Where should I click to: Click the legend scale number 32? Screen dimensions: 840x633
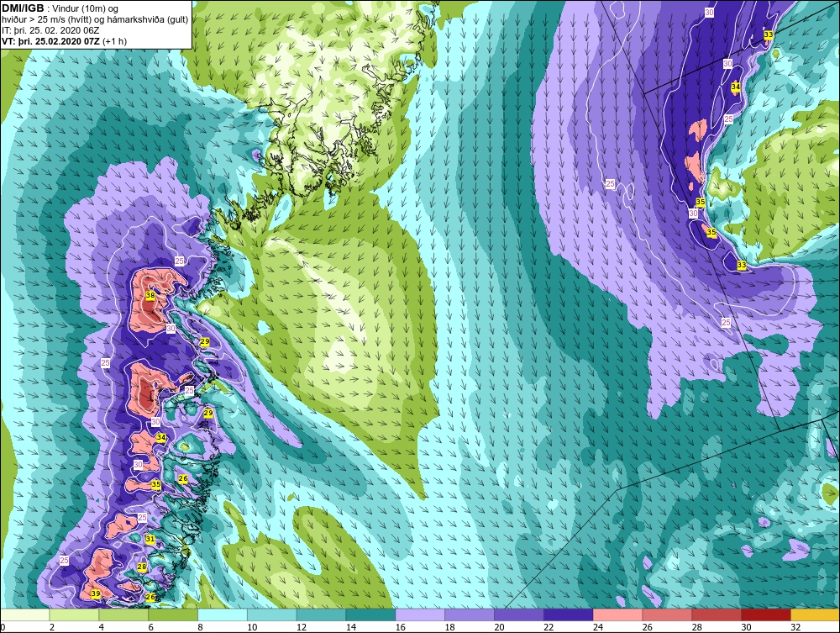[x=795, y=627]
